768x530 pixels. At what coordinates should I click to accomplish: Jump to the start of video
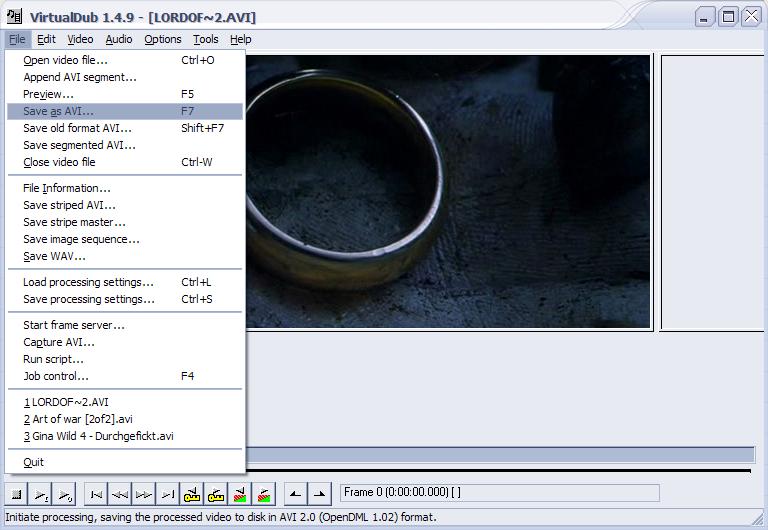coord(96,495)
